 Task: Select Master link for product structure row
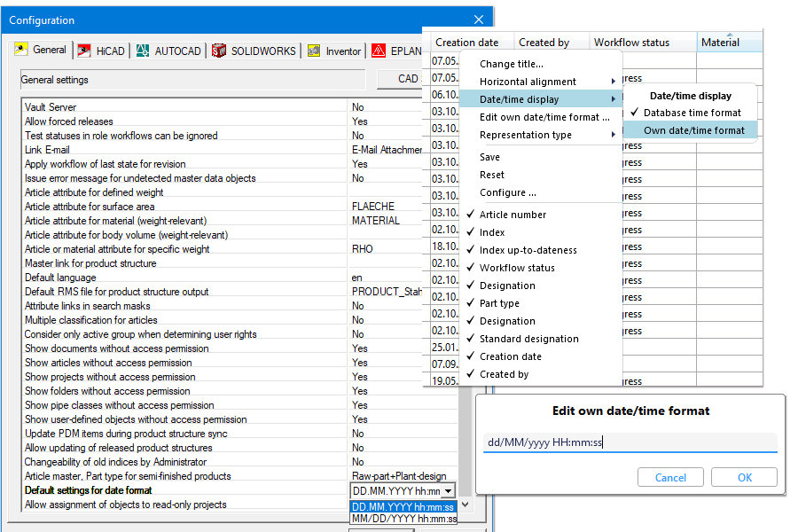(185, 263)
